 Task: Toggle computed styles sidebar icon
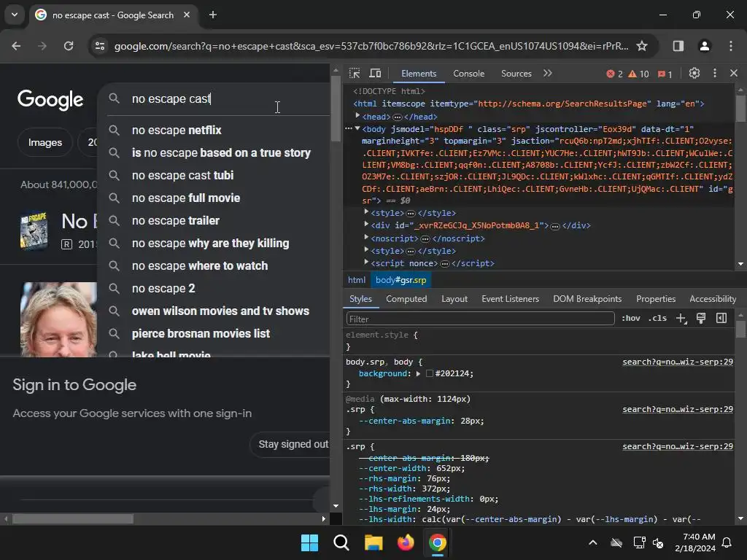(721, 318)
